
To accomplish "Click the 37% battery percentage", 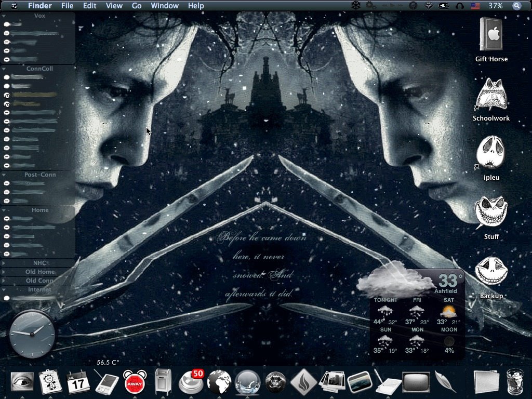I will point(495,5).
